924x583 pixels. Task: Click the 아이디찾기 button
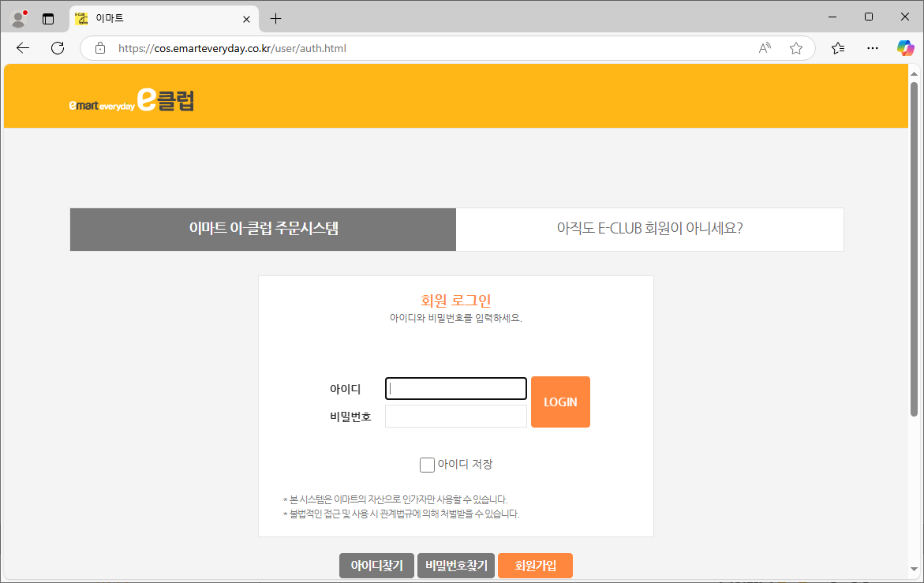(x=376, y=566)
